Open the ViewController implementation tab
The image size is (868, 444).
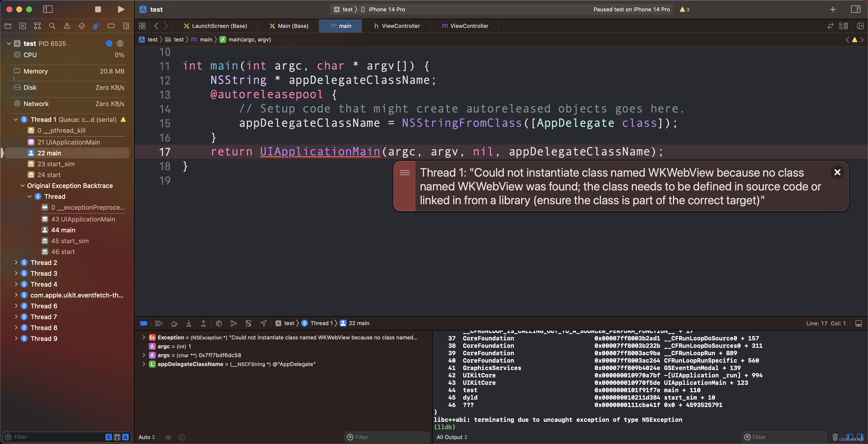point(465,26)
